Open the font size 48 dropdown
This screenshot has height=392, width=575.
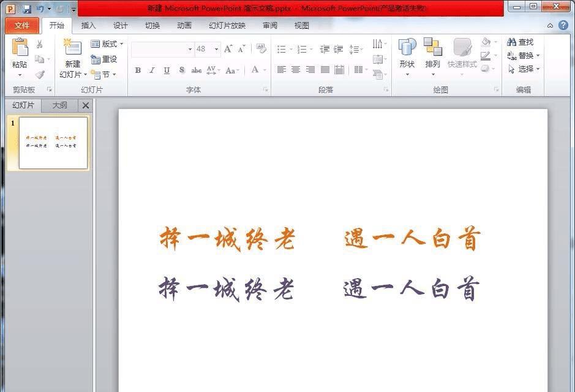(x=216, y=49)
